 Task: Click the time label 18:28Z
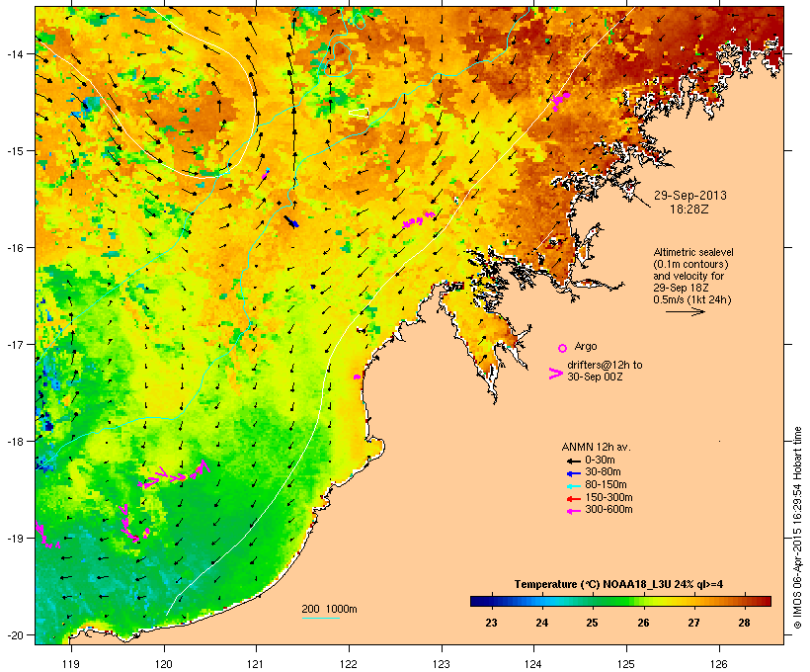689,210
